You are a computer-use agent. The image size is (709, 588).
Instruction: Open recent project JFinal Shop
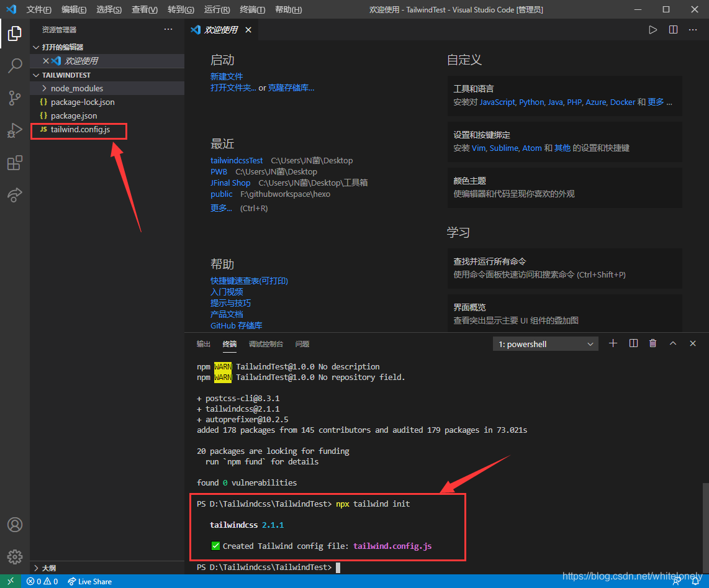point(230,183)
